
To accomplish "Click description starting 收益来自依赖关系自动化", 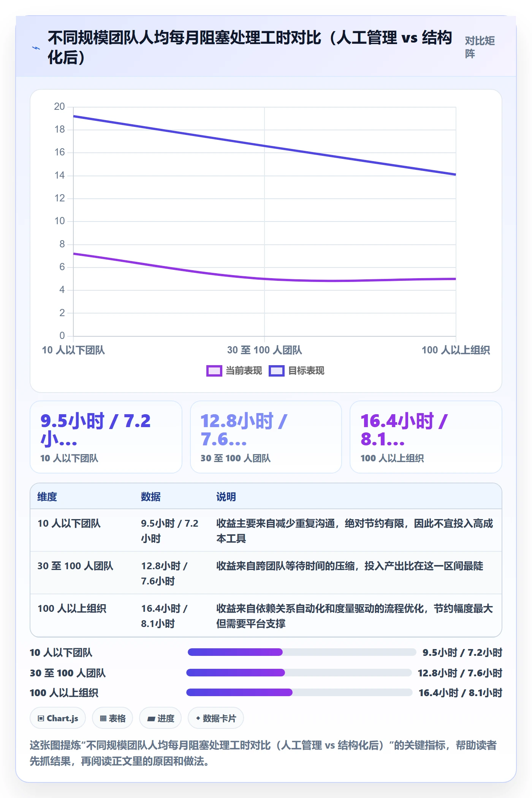I will [x=355, y=616].
